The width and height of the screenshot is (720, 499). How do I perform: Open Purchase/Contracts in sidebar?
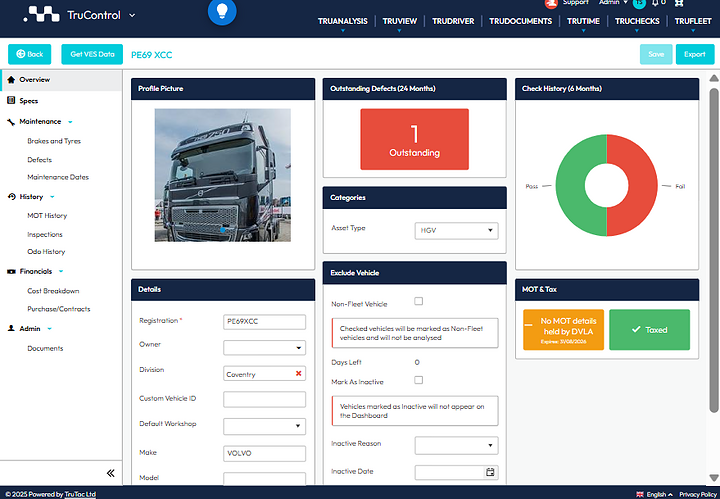(x=59, y=309)
